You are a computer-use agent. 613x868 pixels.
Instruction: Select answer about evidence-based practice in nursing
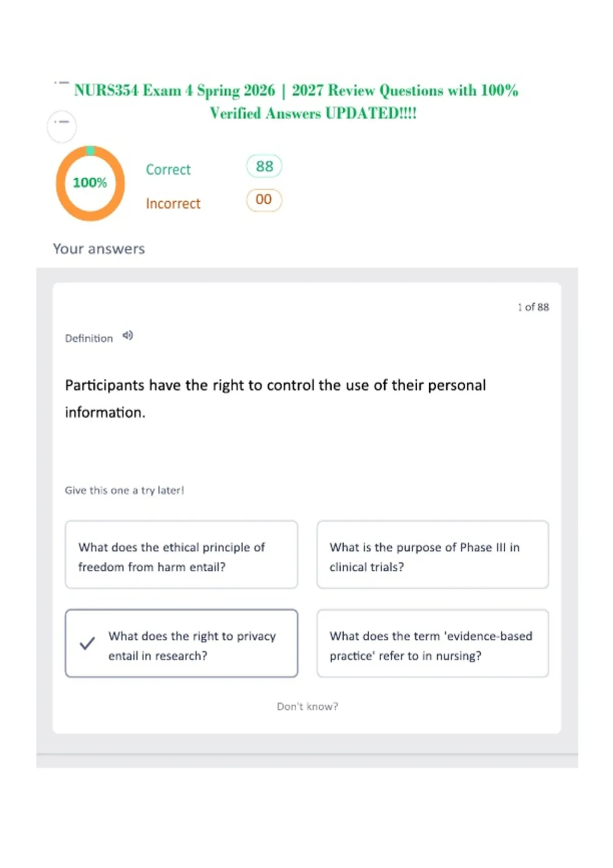pos(433,643)
